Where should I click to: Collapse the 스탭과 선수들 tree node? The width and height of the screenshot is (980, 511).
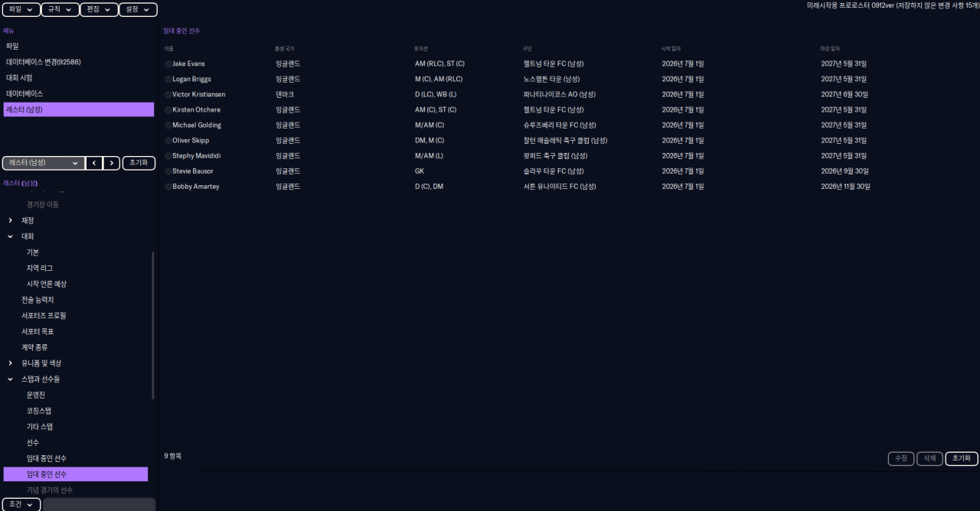point(11,379)
